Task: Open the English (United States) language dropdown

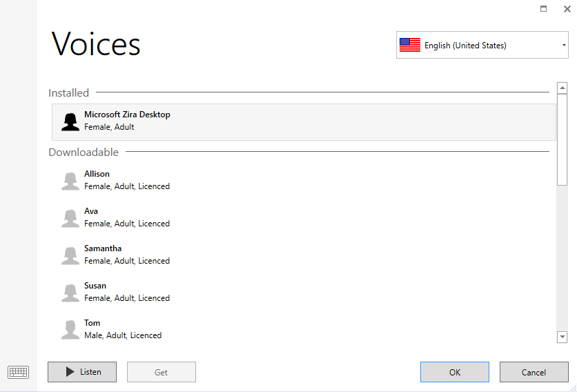Action: [x=482, y=45]
